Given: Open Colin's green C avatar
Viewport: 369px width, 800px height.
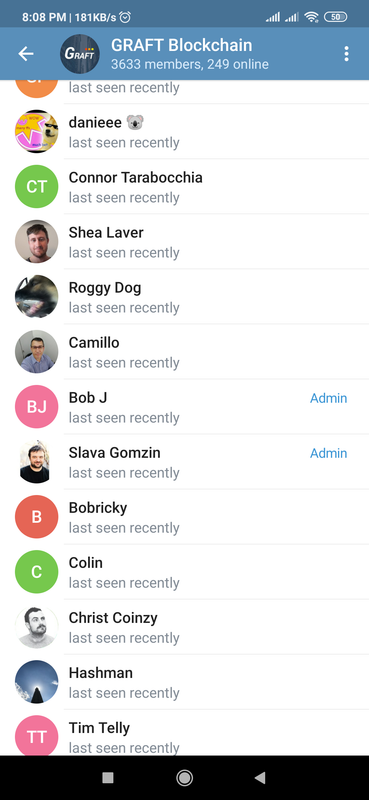Looking at the screenshot, I should click(x=36, y=572).
